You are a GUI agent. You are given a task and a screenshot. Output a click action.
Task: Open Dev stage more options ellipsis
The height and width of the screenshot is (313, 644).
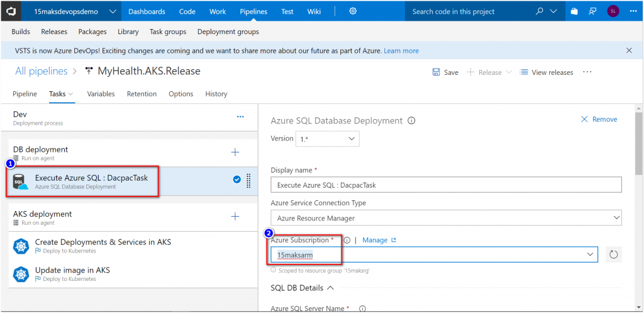tap(240, 117)
